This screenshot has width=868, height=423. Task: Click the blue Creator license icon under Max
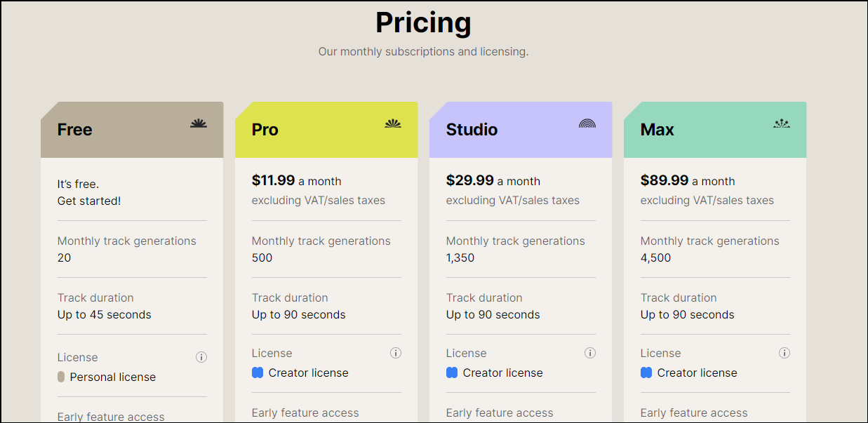pos(646,372)
